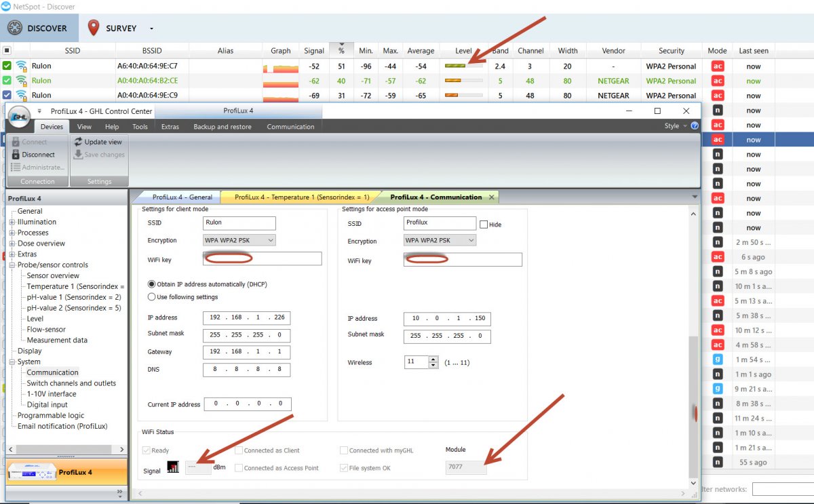Open the Backup and restore ribbon tab

tap(222, 127)
